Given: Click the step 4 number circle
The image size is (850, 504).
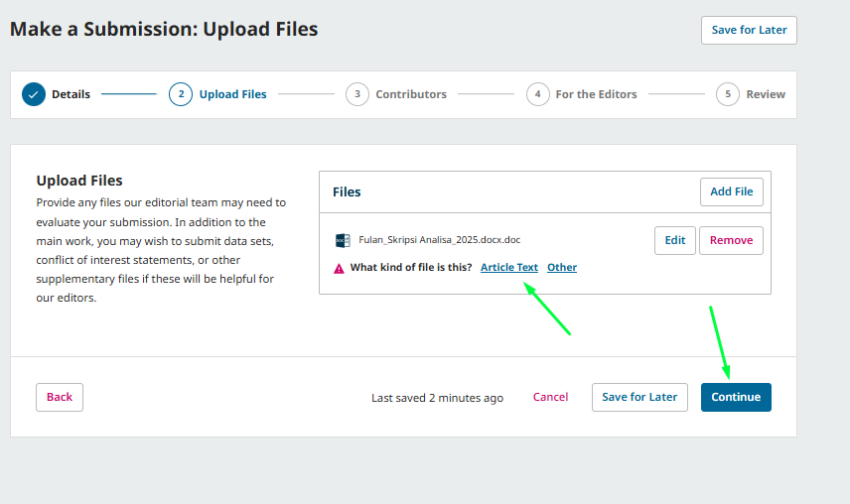Looking at the screenshot, I should (537, 94).
